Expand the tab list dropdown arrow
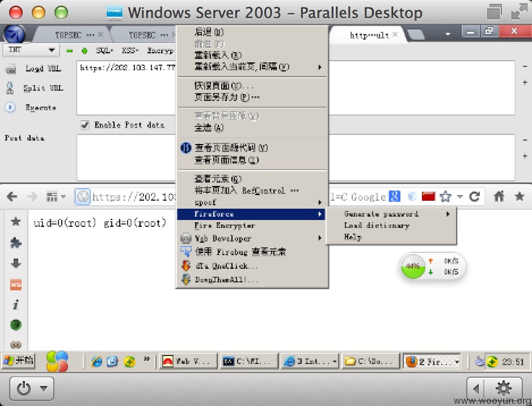Image resolution: width=532 pixels, height=406 pixels. click(x=448, y=34)
